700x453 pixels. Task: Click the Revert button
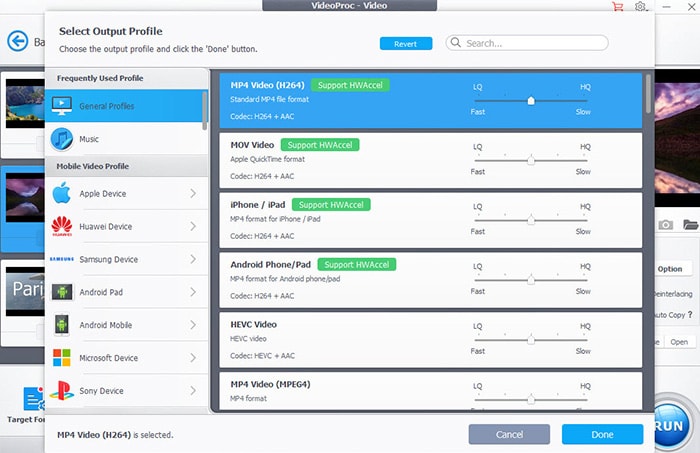click(406, 44)
